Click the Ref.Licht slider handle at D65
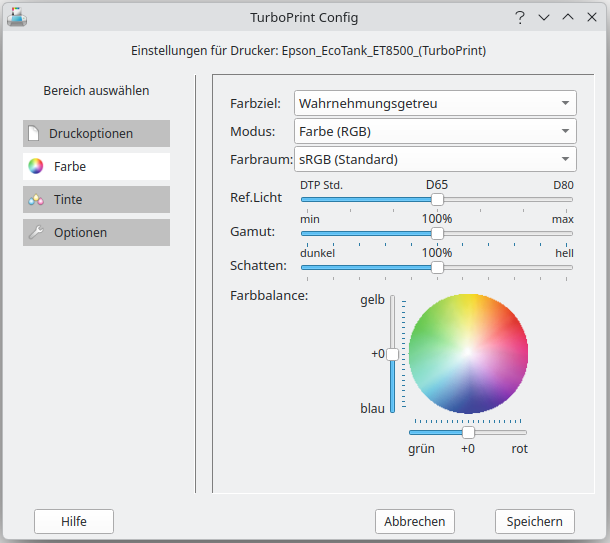Image resolution: width=610 pixels, height=543 pixels. (437, 200)
